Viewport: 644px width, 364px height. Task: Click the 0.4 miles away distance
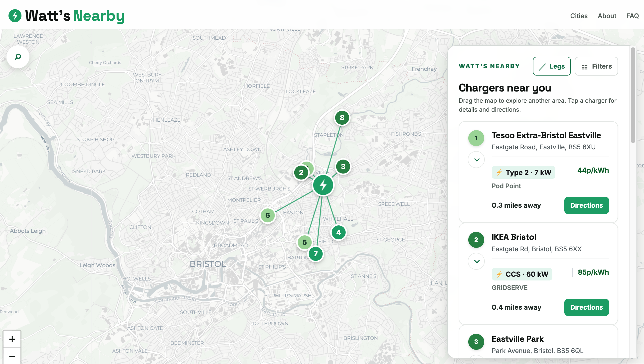click(x=516, y=307)
